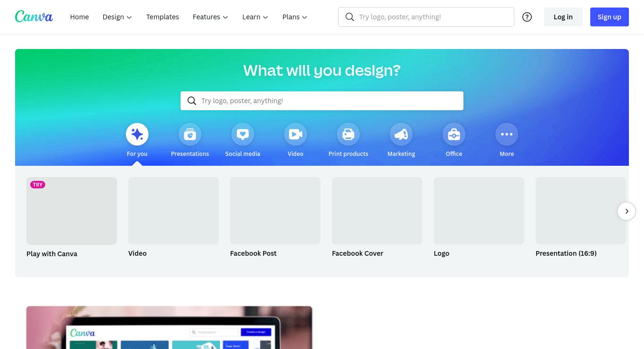This screenshot has width=644, height=349.
Task: Open the Facebook Cover card thumbnail
Action: click(377, 211)
